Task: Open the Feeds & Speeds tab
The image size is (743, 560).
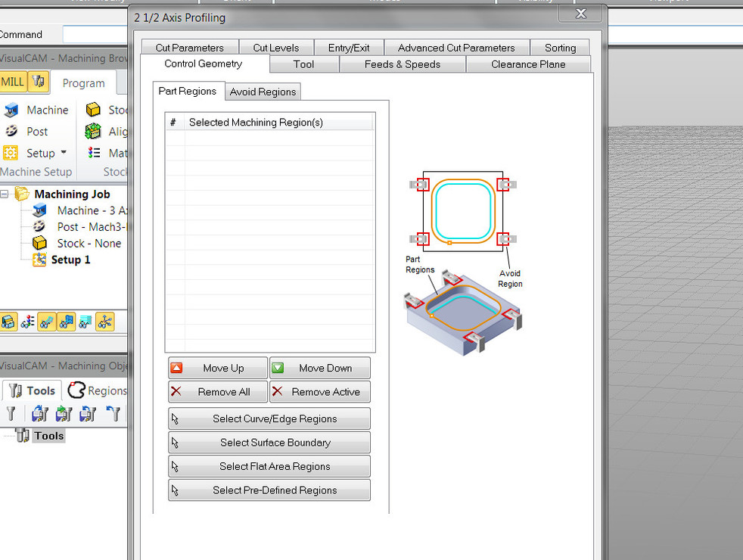Action: [x=402, y=64]
